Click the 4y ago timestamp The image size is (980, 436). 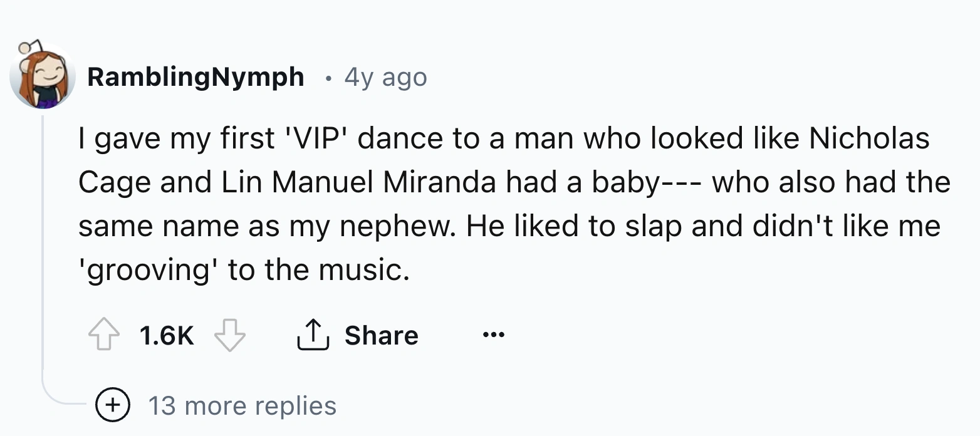coord(384,76)
